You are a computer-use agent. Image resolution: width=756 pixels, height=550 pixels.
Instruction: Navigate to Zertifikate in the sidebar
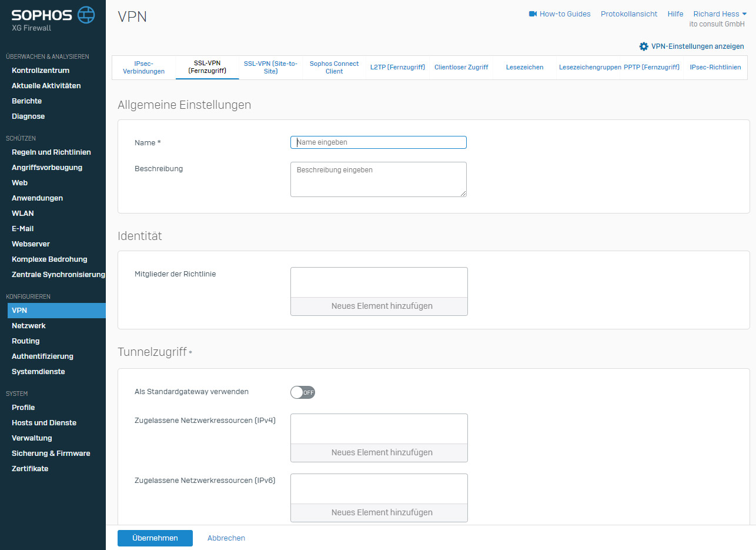coord(30,468)
